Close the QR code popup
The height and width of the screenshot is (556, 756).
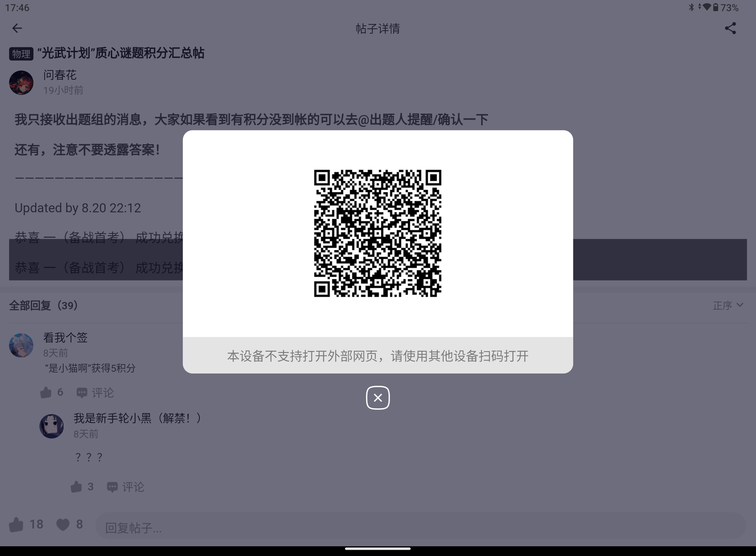[378, 398]
